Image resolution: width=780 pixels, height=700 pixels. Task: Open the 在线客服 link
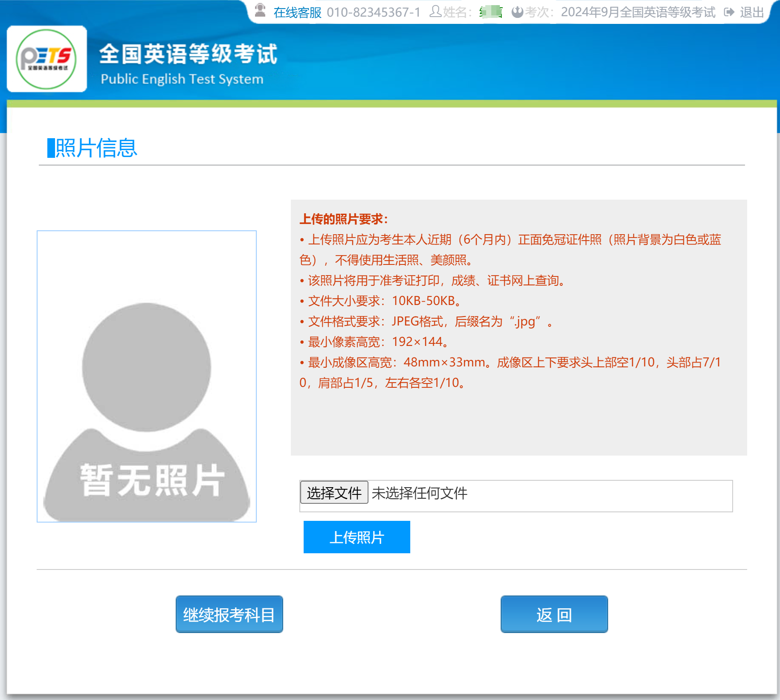(297, 12)
